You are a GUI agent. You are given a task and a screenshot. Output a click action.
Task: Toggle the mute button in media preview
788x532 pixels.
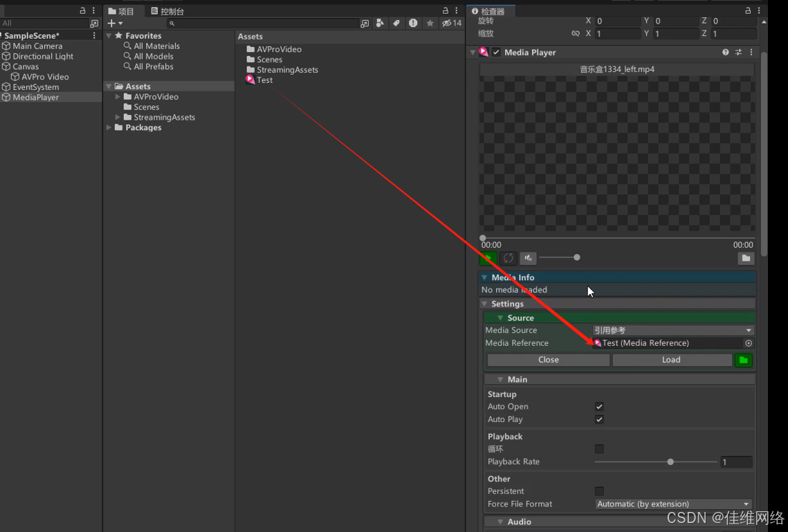click(x=528, y=258)
